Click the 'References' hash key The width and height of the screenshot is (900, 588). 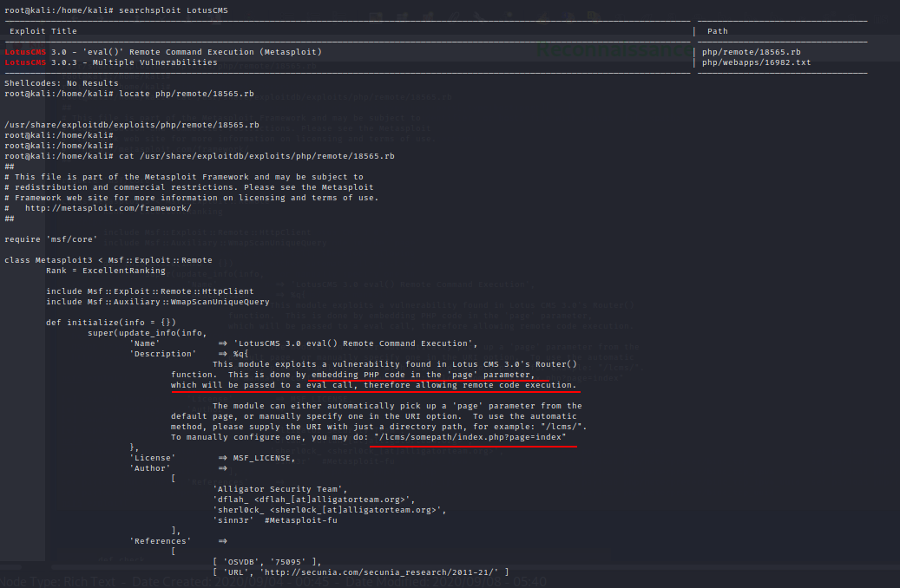click(161, 541)
